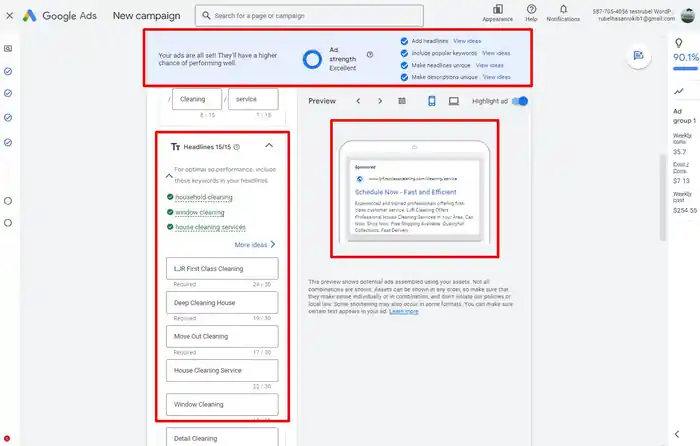Click the household cleaning keyword suggestion

click(204, 197)
